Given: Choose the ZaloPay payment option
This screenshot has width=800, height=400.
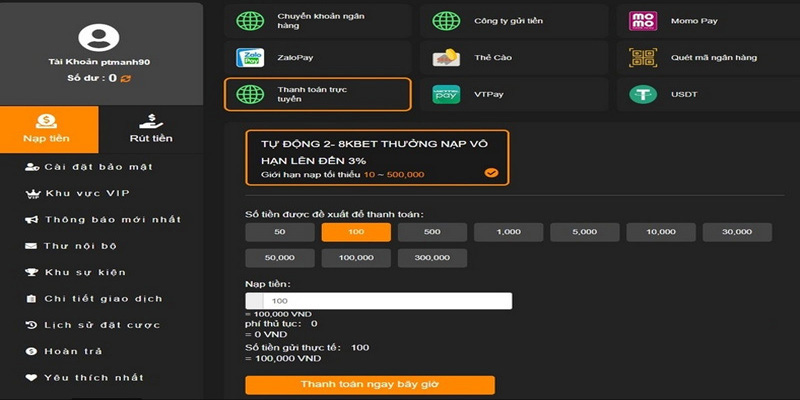Looking at the screenshot, I should point(248,57).
